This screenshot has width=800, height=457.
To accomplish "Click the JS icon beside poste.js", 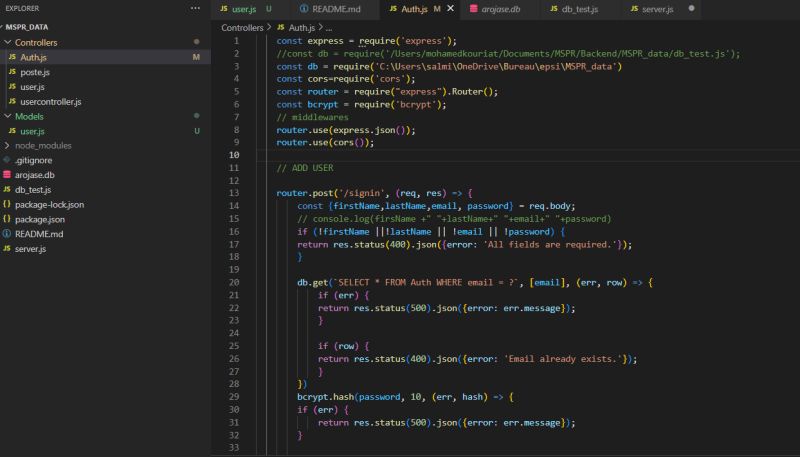I will click(x=12, y=72).
